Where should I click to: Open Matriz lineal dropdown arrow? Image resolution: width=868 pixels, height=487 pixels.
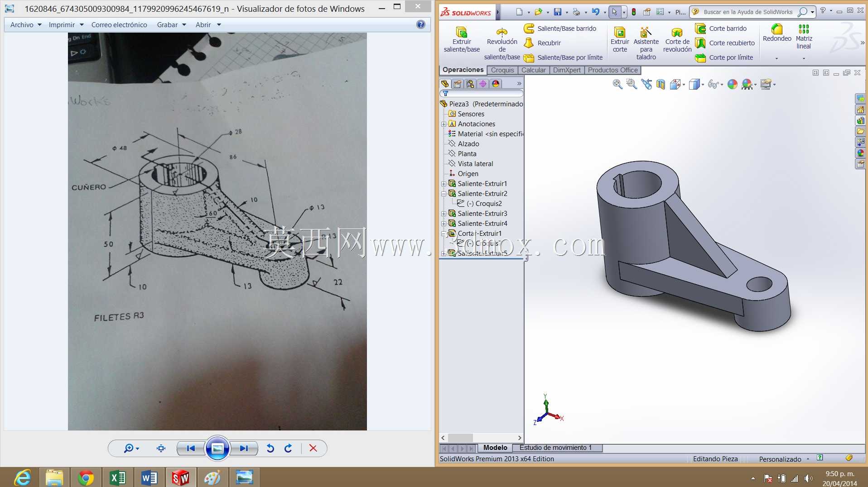click(804, 58)
